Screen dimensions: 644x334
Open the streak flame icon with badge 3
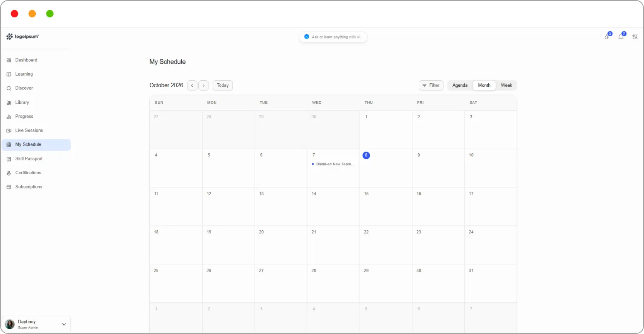(x=607, y=36)
